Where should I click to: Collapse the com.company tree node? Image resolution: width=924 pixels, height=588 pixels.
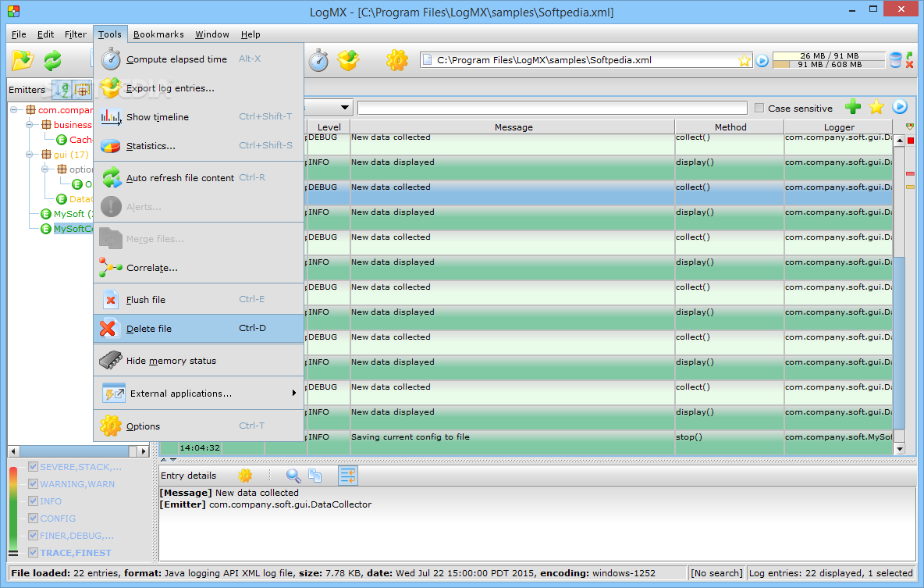click(x=14, y=109)
